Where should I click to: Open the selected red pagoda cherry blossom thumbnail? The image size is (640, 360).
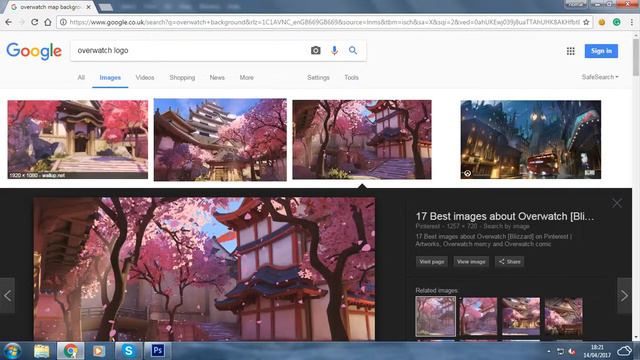tap(362, 139)
